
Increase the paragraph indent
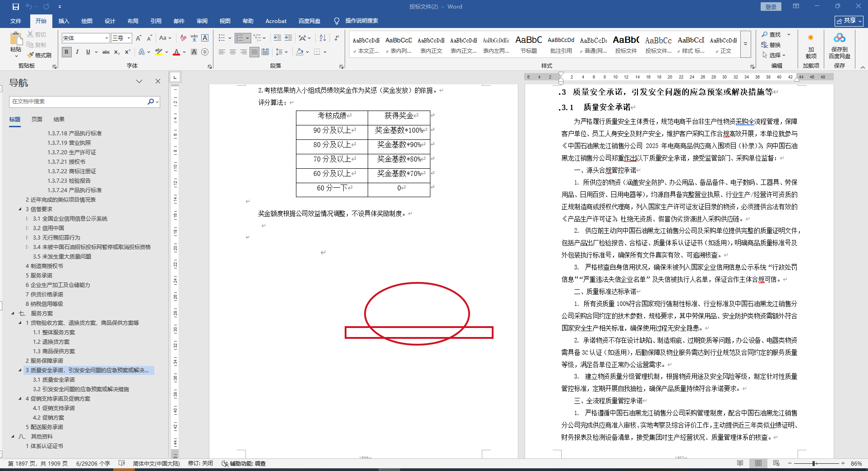click(288, 38)
